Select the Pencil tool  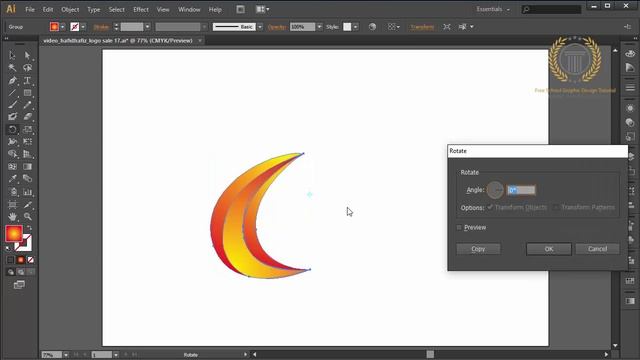coord(27,105)
